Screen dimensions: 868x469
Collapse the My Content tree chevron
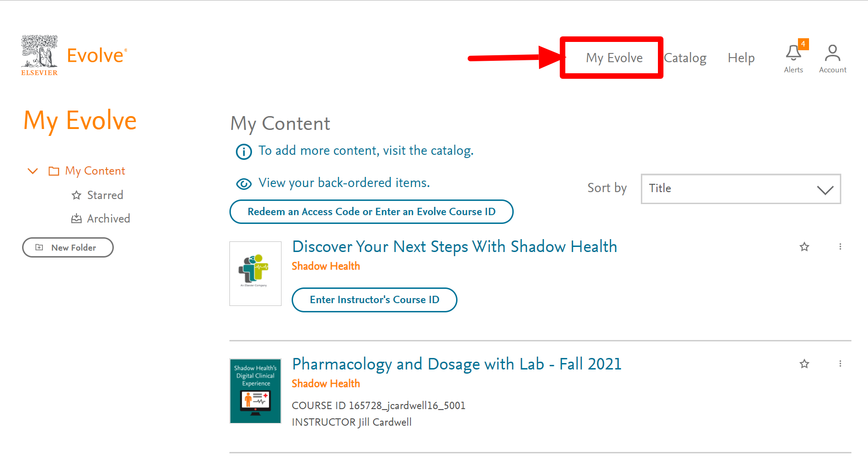[x=33, y=171]
